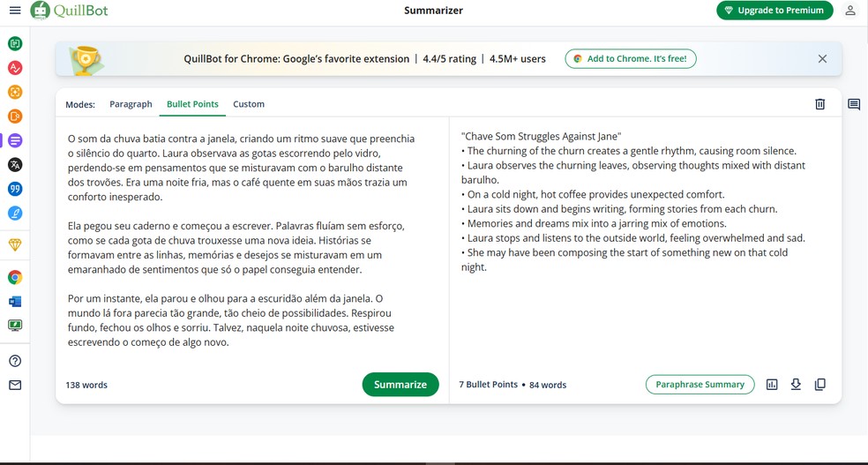Viewport: 868px width, 465px height.
Task: Click the "138 words" counter
Action: coord(86,386)
